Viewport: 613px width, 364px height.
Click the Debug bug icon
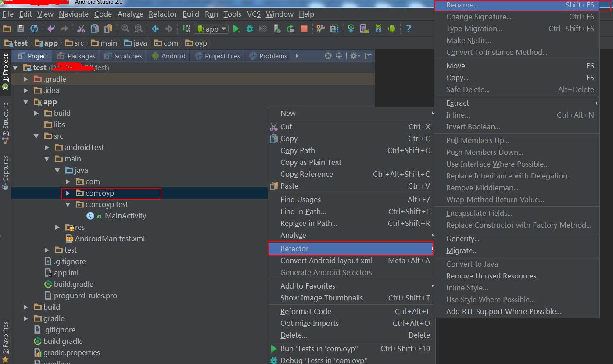(250, 29)
